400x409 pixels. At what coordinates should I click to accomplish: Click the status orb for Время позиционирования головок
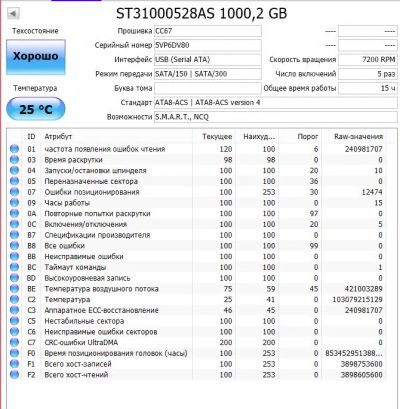tap(14, 353)
